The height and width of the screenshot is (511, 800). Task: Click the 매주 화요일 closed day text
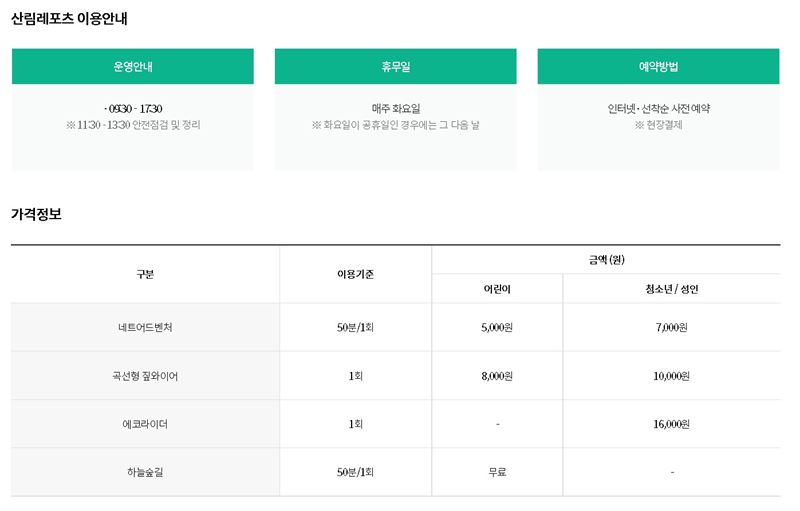396,109
